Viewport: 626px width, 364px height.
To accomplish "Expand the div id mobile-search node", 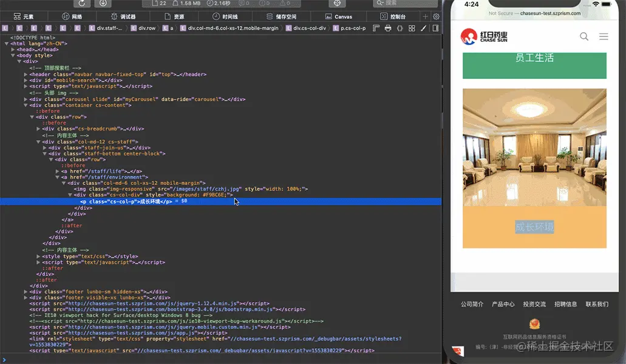I will (26, 80).
